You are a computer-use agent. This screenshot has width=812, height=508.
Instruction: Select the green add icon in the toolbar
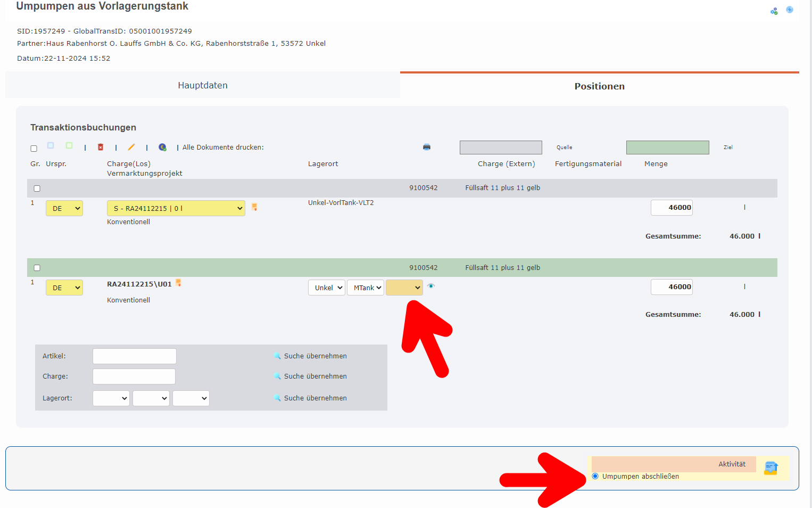pyautogui.click(x=69, y=145)
